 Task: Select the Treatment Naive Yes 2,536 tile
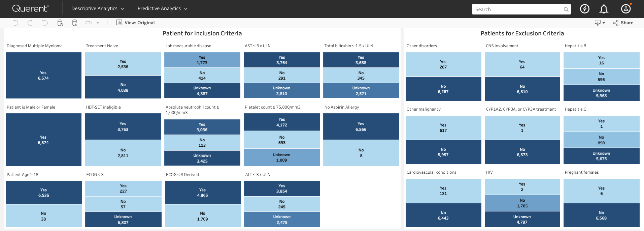coord(123,64)
